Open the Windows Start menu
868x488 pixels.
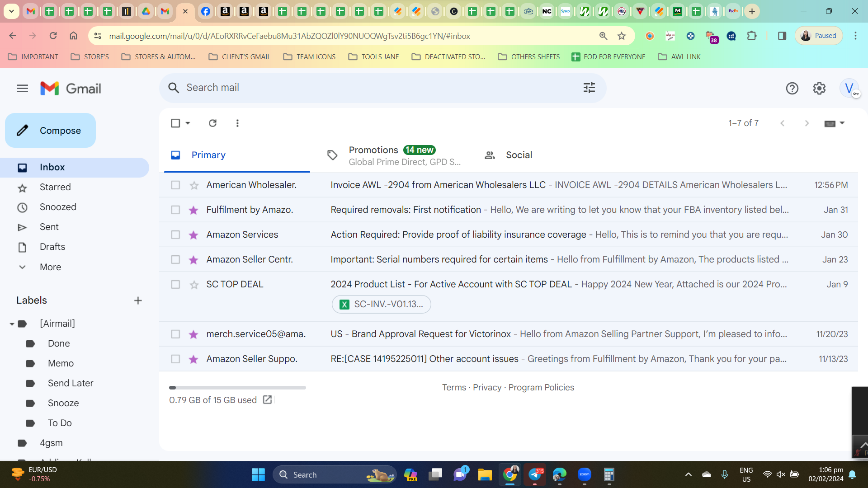coord(258,474)
